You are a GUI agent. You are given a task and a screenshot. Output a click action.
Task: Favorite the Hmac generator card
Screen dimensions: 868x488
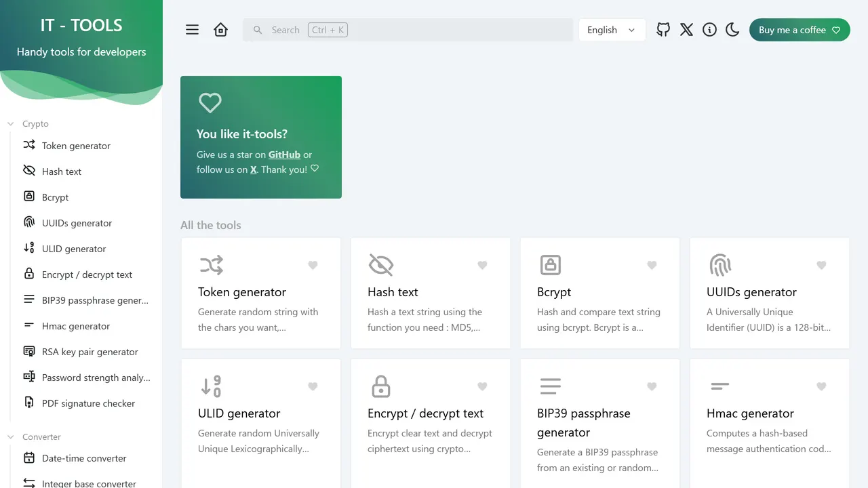[821, 386]
